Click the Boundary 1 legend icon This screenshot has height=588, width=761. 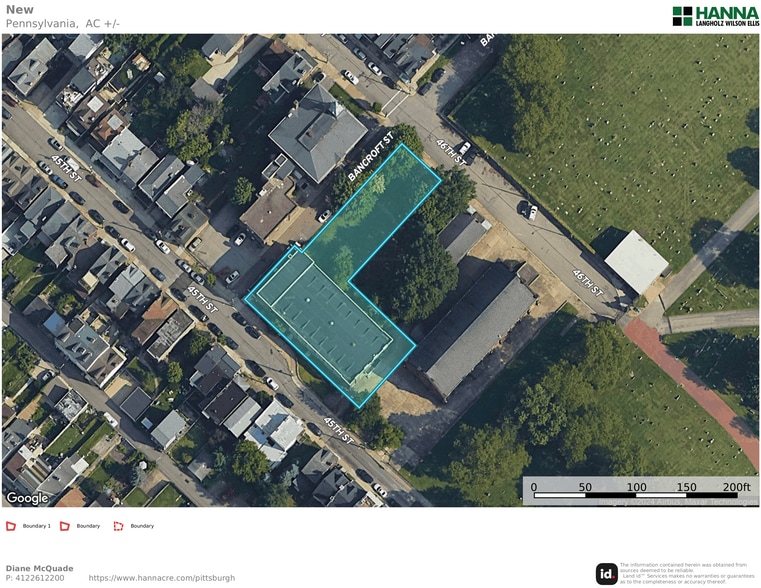coord(11,526)
